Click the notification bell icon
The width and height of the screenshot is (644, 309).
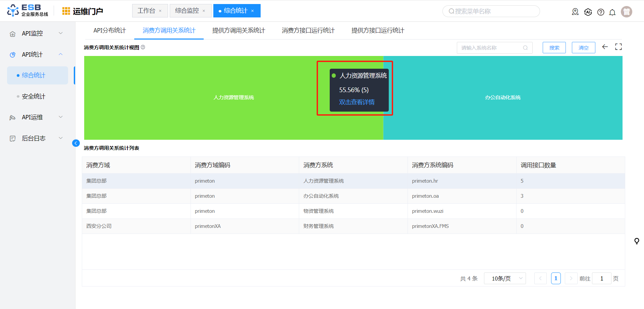tap(612, 12)
